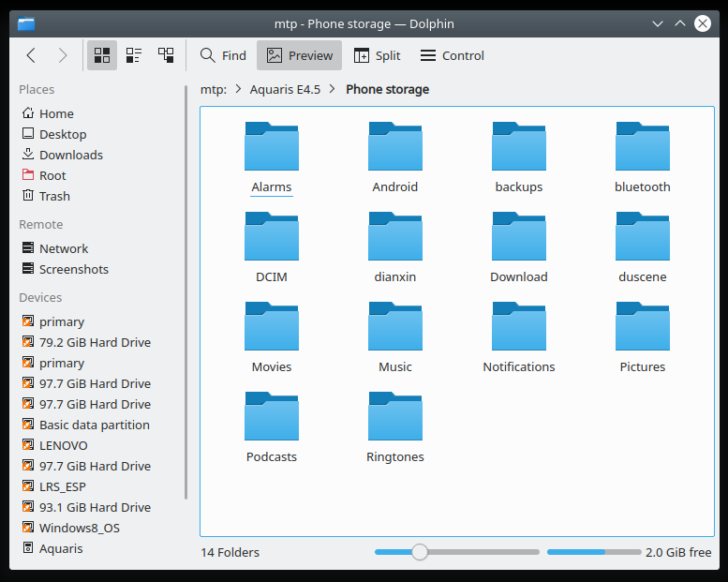Open Home in Places panel
Image resolution: width=728 pixels, height=582 pixels.
(x=56, y=113)
